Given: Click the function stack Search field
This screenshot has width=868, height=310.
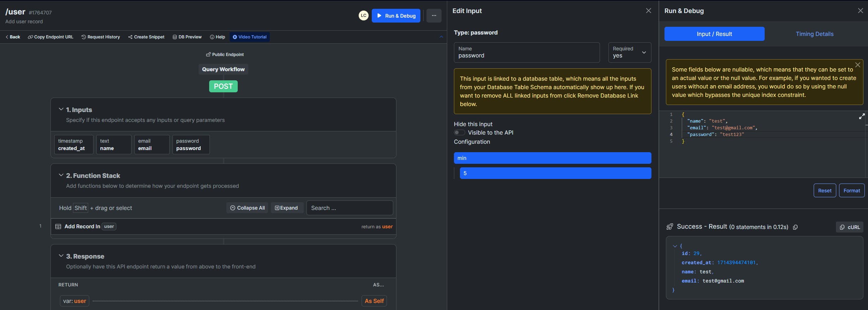Looking at the screenshot, I should tap(350, 208).
